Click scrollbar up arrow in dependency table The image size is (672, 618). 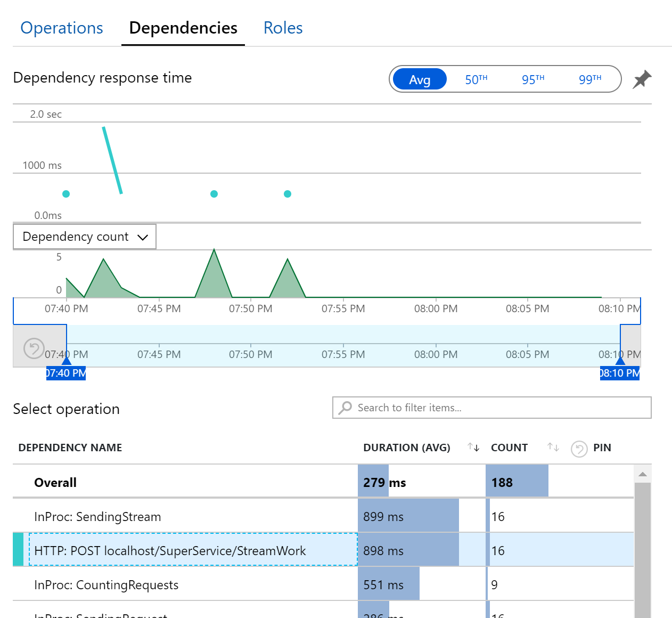tap(643, 474)
